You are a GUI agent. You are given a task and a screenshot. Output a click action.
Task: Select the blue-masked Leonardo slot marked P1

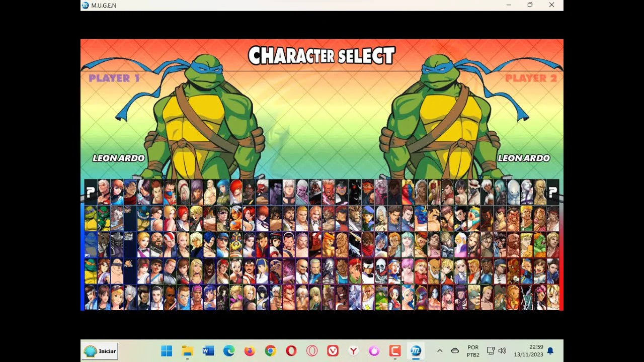coord(91,245)
